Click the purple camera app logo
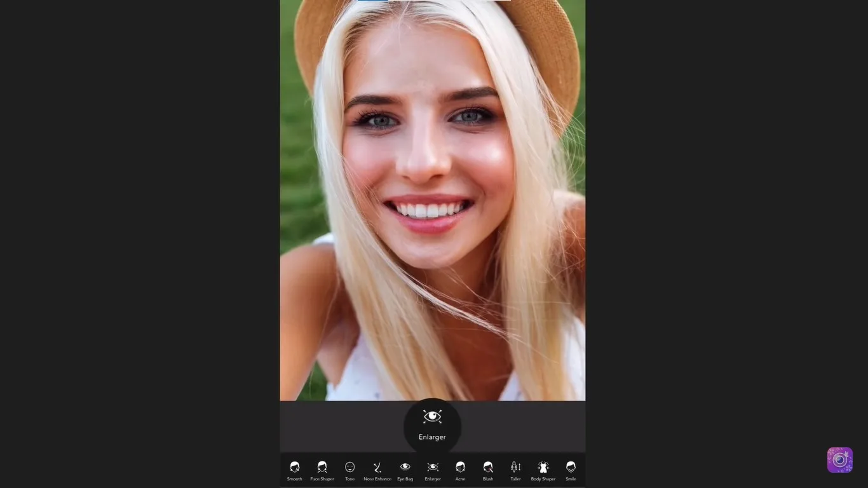Screen dimensions: 868x488 pyautogui.click(x=840, y=460)
